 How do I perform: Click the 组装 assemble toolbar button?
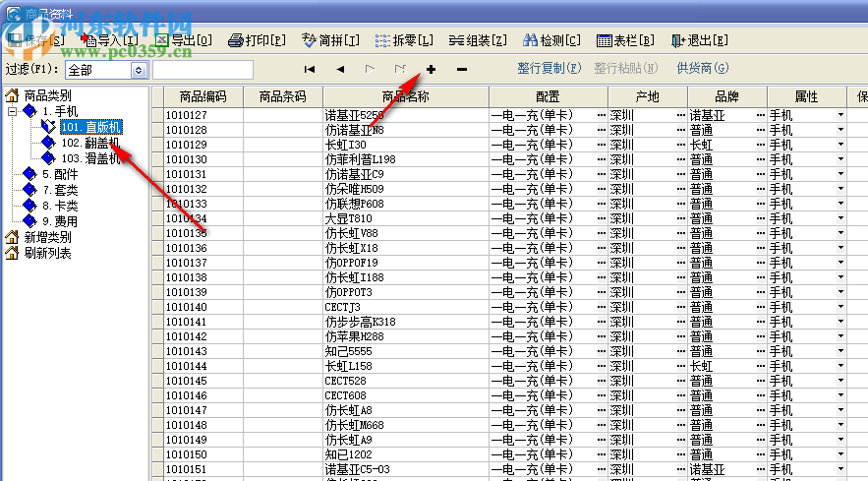tap(478, 40)
